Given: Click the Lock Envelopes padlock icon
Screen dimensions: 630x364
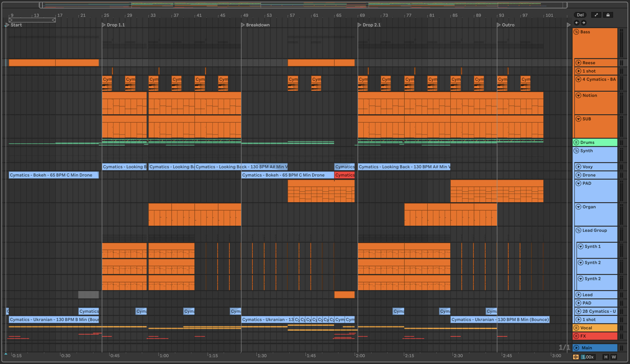Looking at the screenshot, I should [608, 15].
